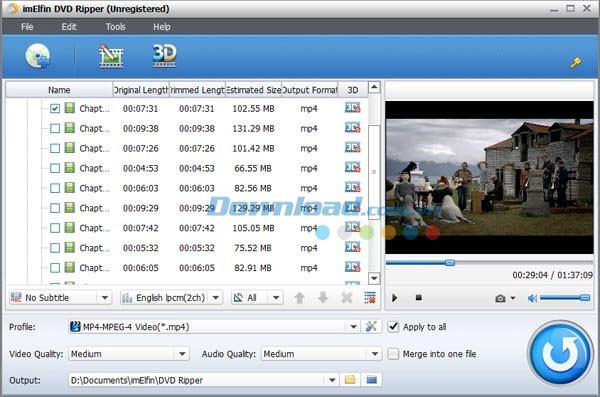
Task: Open English lpcm(2ch) audio track dropdown
Action: 171,297
